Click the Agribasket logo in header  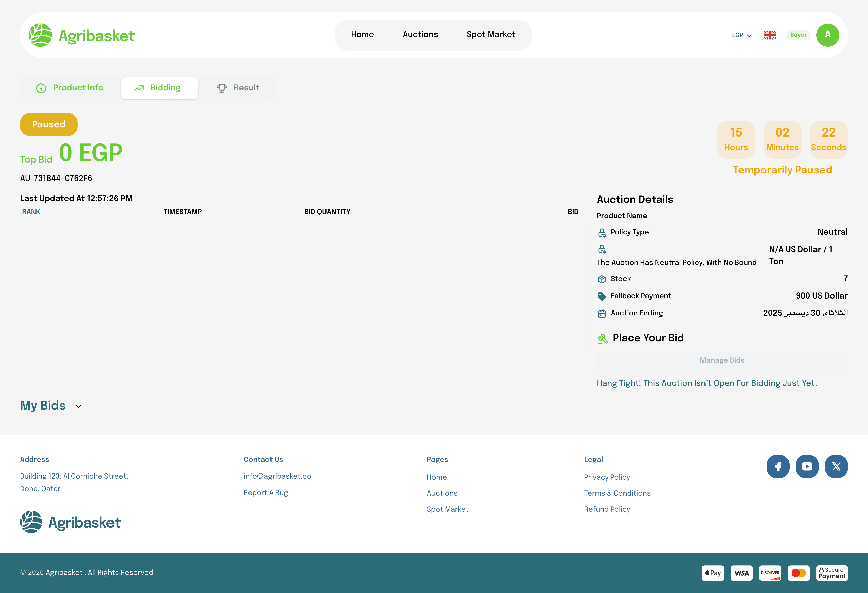(x=81, y=35)
